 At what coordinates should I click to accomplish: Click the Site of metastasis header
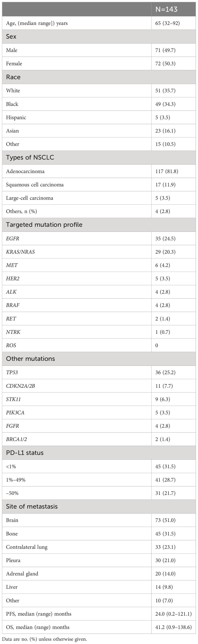point(32,506)
